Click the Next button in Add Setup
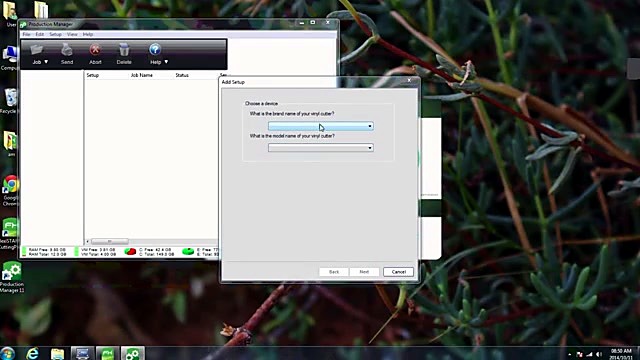Viewport: 640px width, 360px height. [364, 272]
